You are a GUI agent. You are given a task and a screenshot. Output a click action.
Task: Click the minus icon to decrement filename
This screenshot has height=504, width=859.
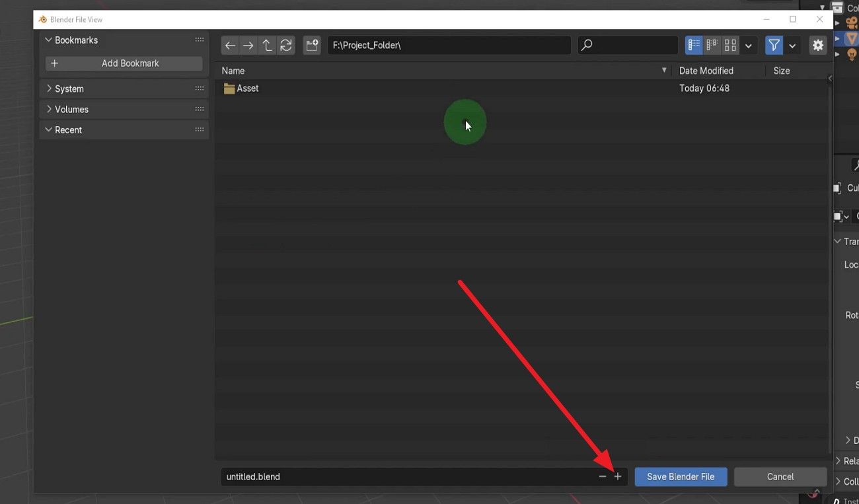[602, 476]
